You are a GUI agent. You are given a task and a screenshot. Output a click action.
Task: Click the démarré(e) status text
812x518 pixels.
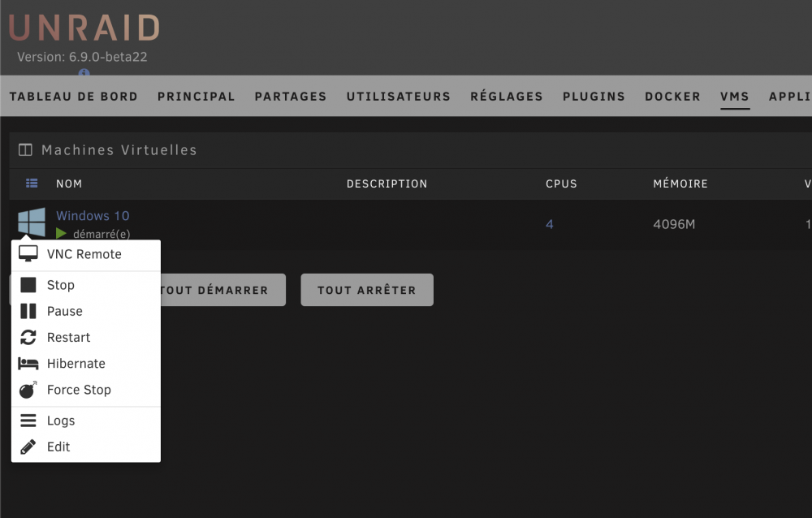pos(101,234)
